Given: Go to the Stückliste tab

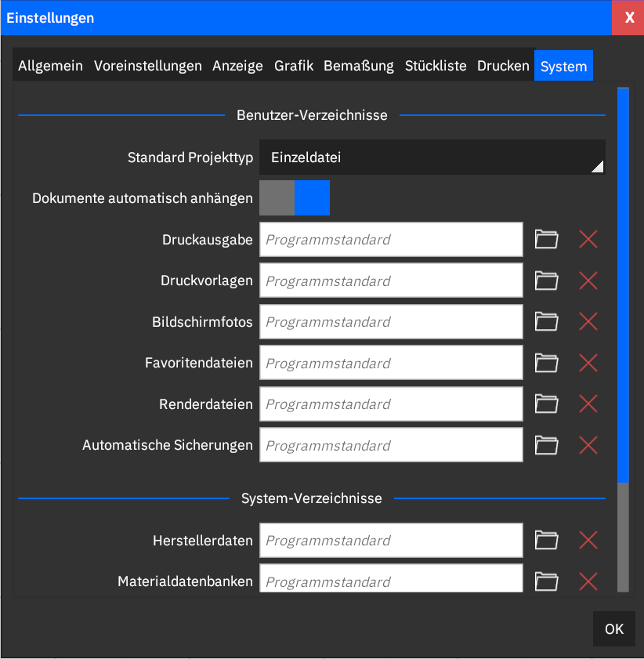Looking at the screenshot, I should [436, 66].
